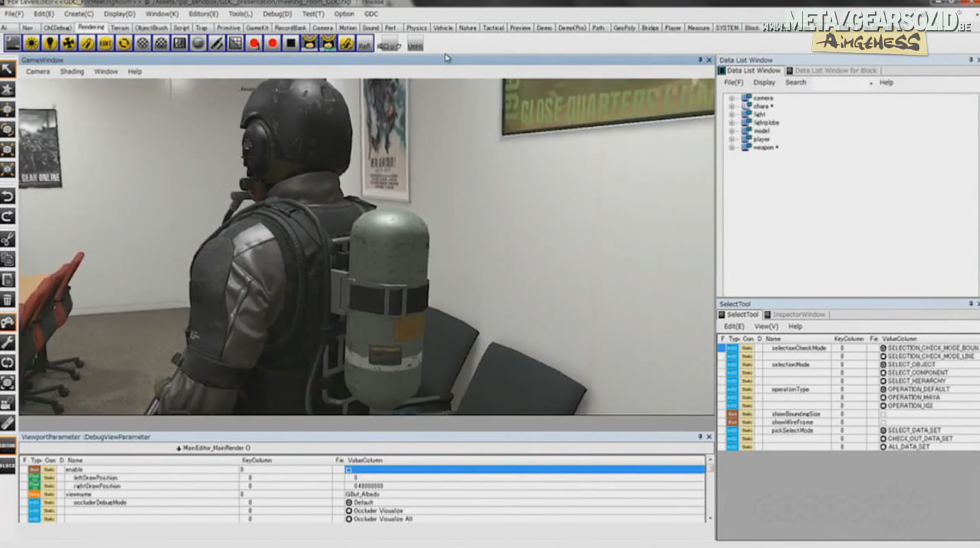Open MainEditor_MainRender dropdown in ViewportParameter

(212, 448)
